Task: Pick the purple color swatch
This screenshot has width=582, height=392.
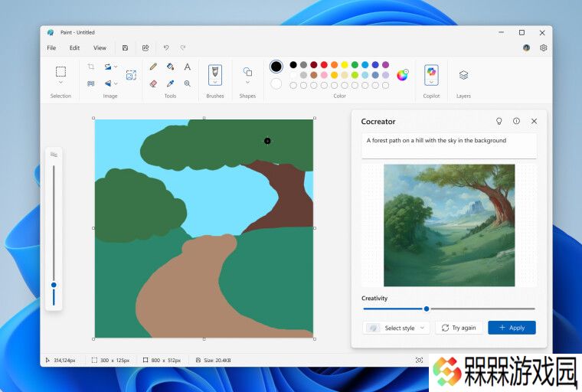Action: (386, 65)
